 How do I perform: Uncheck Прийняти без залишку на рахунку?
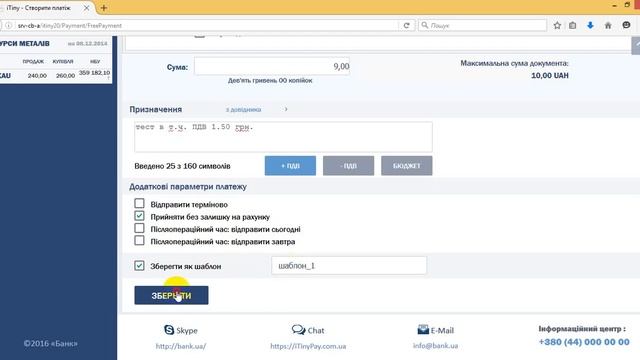click(x=139, y=216)
